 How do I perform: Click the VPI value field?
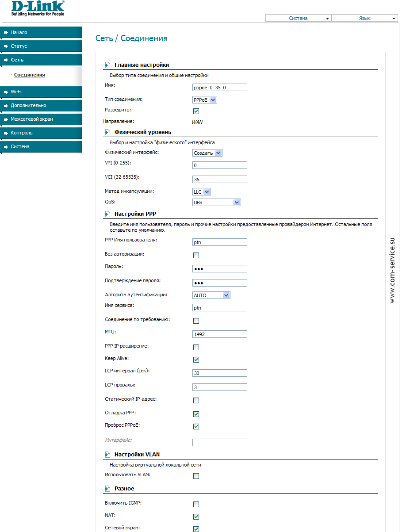(x=220, y=165)
